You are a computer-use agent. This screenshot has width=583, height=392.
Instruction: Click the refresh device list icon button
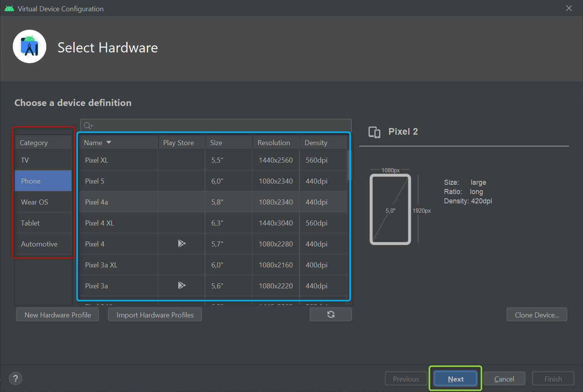point(331,314)
